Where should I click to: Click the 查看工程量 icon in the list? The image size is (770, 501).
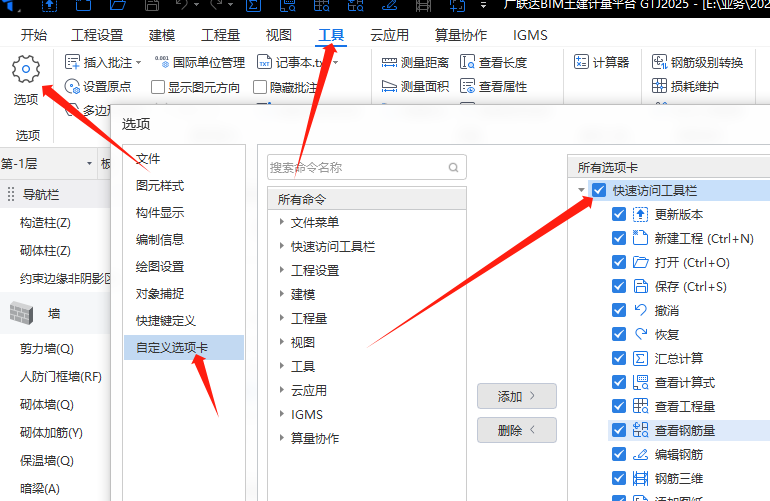[x=640, y=406]
